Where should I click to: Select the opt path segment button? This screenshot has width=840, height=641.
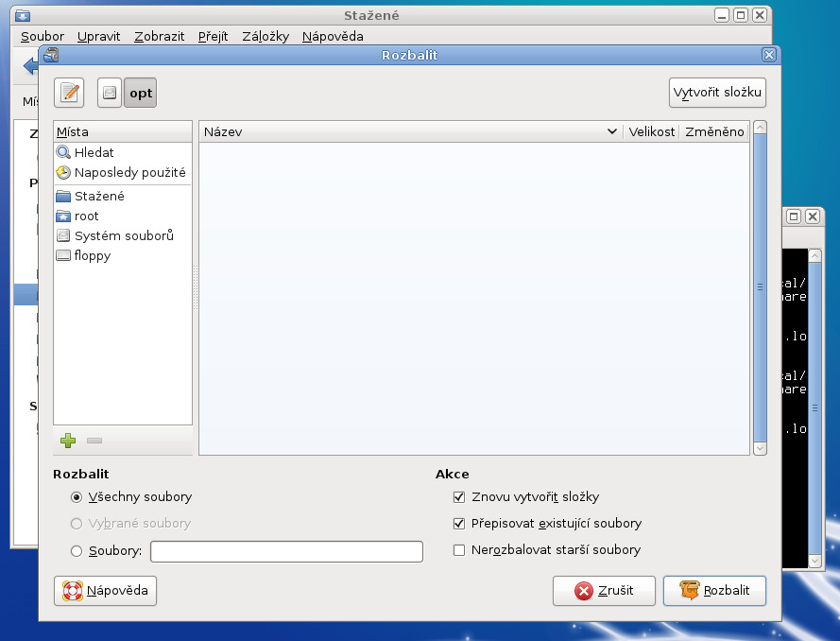coord(141,93)
